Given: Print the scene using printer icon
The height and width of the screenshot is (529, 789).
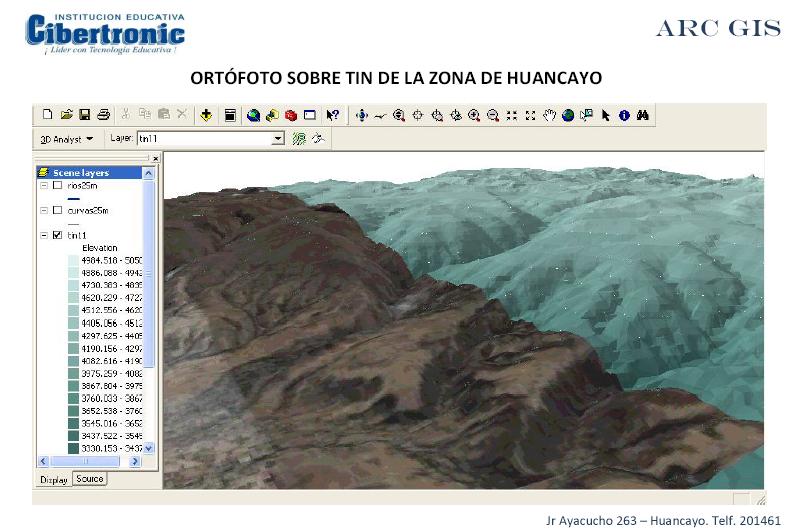Looking at the screenshot, I should point(103,115).
